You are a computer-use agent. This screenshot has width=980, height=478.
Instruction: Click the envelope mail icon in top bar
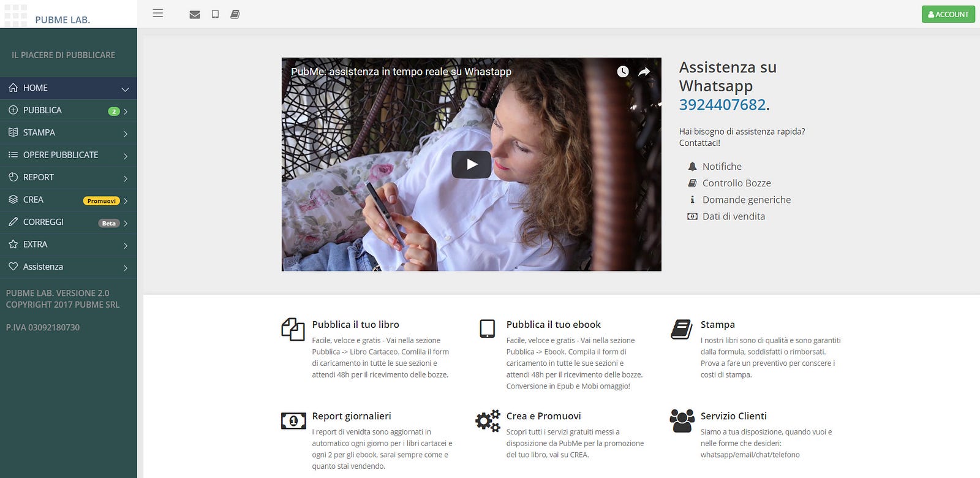pyautogui.click(x=195, y=14)
